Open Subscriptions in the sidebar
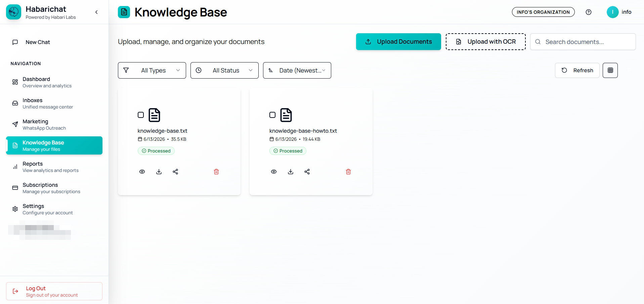Viewport: 644px width, 304px height. (x=54, y=188)
